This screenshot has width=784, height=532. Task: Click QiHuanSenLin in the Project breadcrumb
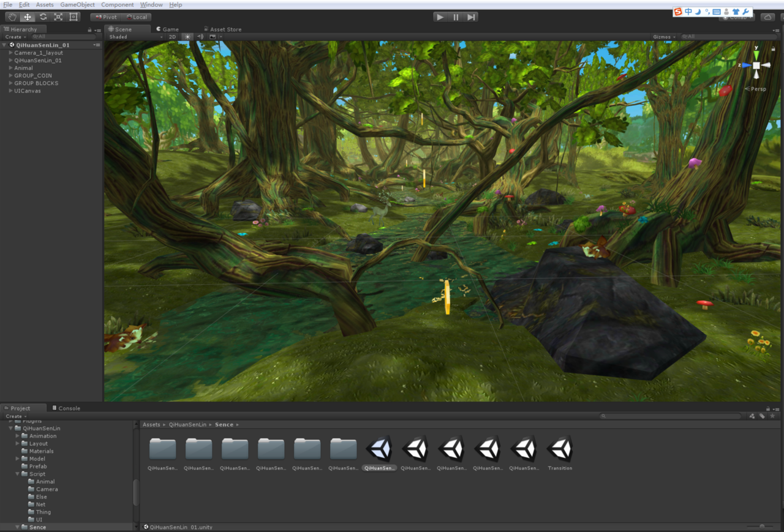[187, 424]
